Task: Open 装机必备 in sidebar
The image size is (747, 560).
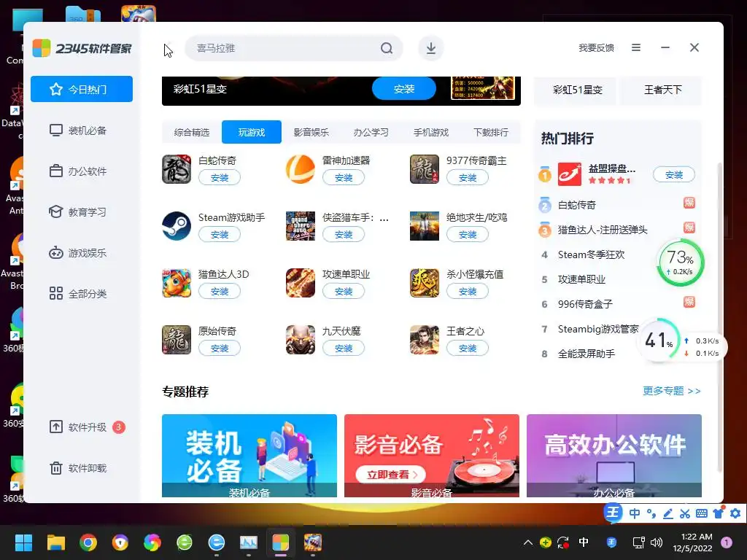Action: (x=82, y=130)
